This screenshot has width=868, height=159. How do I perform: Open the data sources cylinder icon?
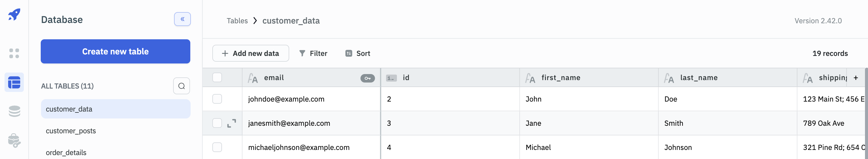(x=14, y=111)
